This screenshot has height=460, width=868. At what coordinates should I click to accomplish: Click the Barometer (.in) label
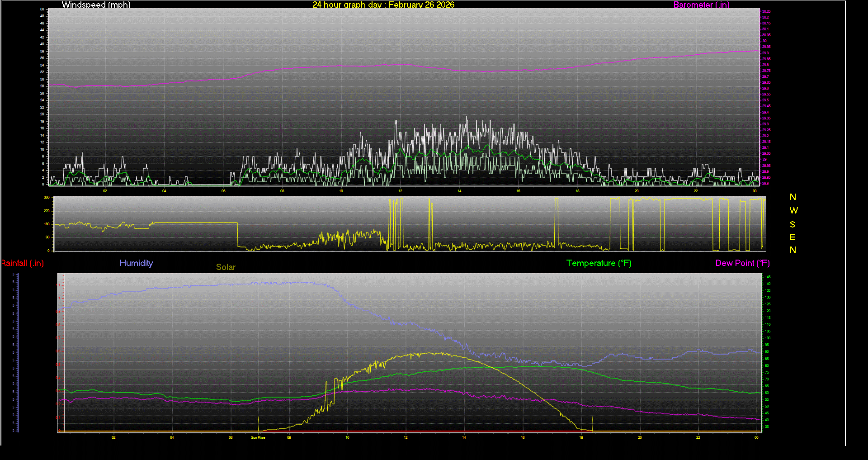[x=701, y=5]
